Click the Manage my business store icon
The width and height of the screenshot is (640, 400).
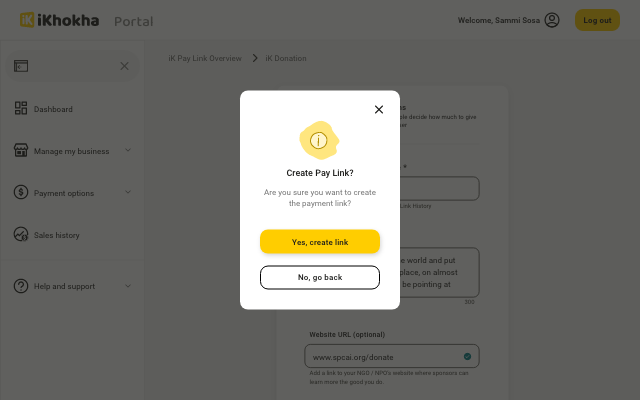[21, 151]
